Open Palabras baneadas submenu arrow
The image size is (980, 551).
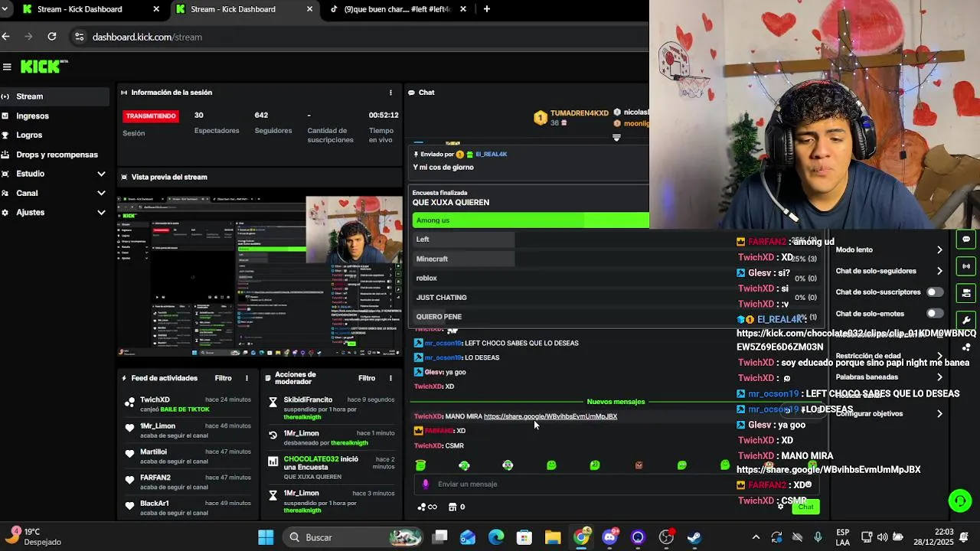[939, 377]
